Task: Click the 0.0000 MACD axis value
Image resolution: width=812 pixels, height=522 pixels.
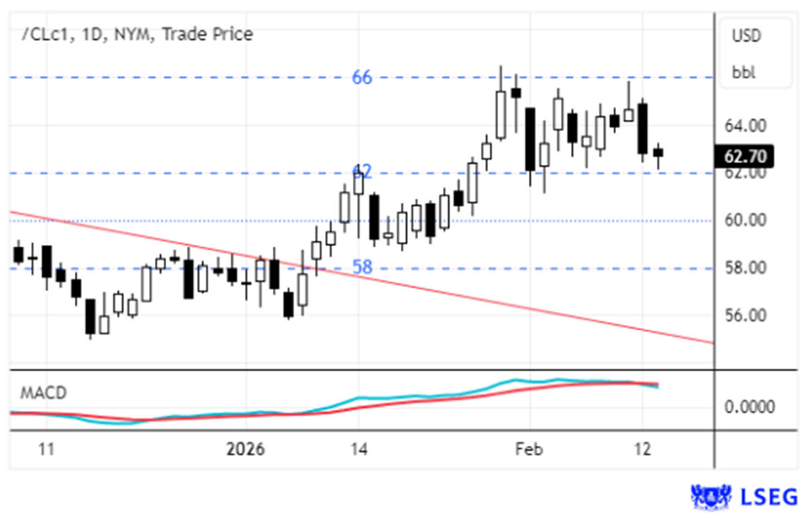Action: (x=749, y=407)
